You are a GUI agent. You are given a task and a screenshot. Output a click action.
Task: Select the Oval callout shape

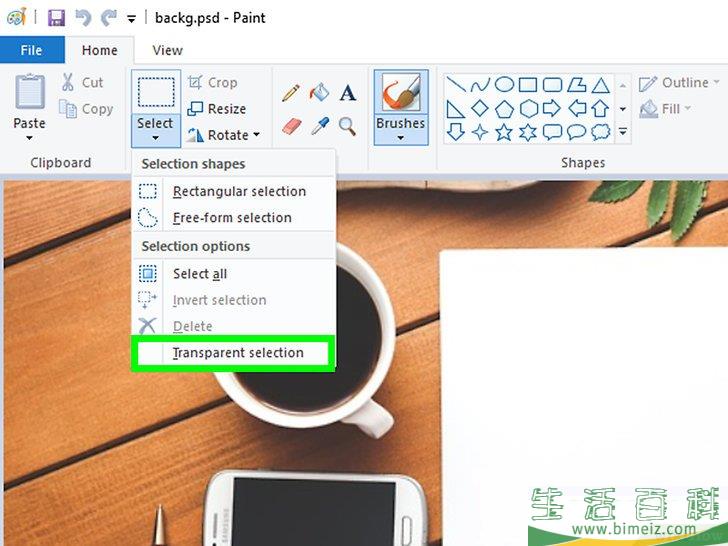click(576, 132)
